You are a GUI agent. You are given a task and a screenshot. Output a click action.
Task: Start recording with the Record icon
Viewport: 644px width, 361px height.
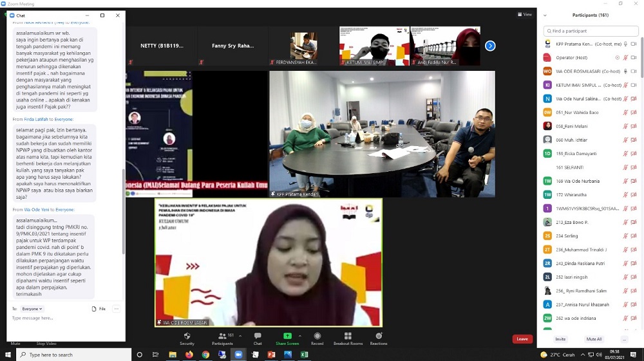click(x=317, y=336)
